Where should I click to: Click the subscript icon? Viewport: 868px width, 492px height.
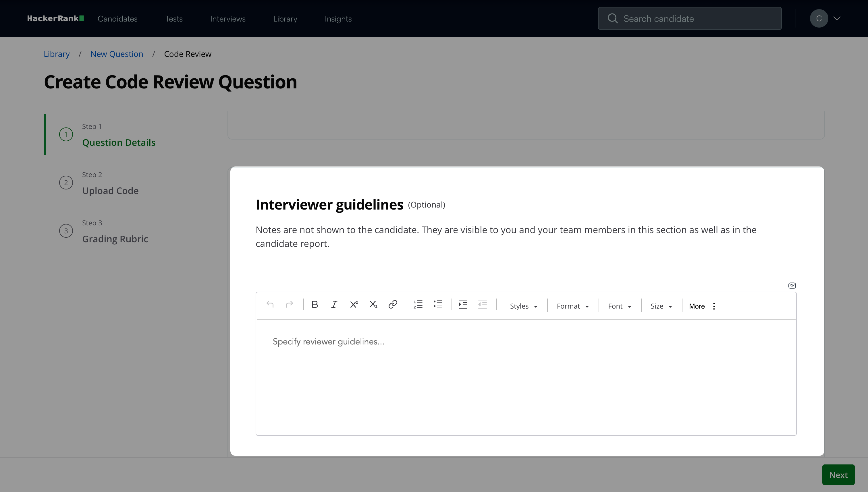click(373, 305)
